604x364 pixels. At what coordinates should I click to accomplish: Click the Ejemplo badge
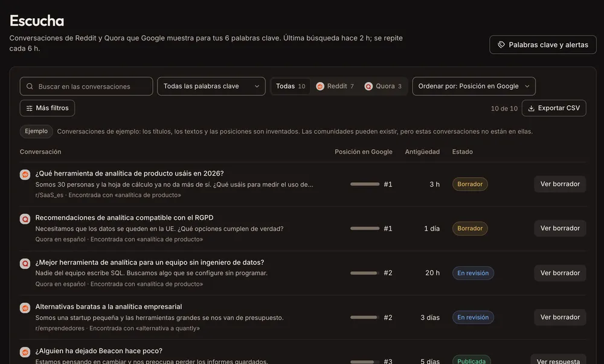36,131
